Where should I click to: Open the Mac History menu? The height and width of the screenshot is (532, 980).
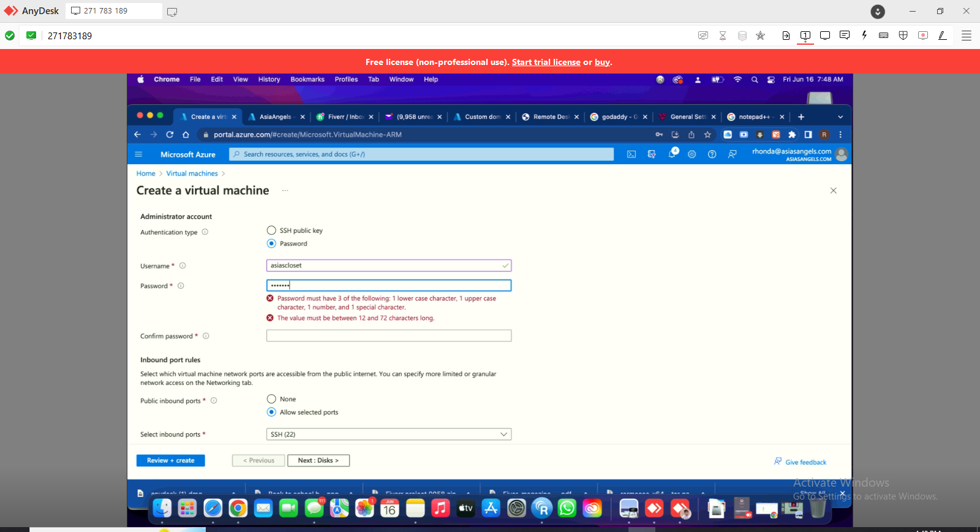pyautogui.click(x=269, y=80)
